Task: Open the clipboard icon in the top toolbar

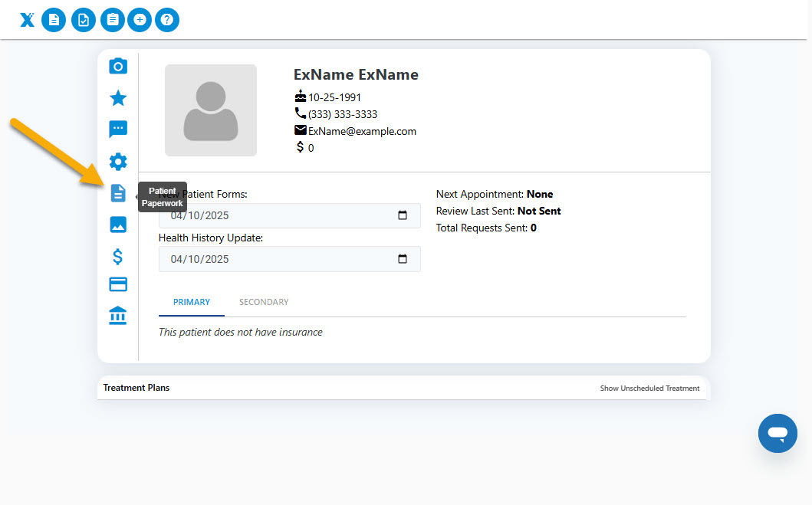Action: click(x=113, y=20)
